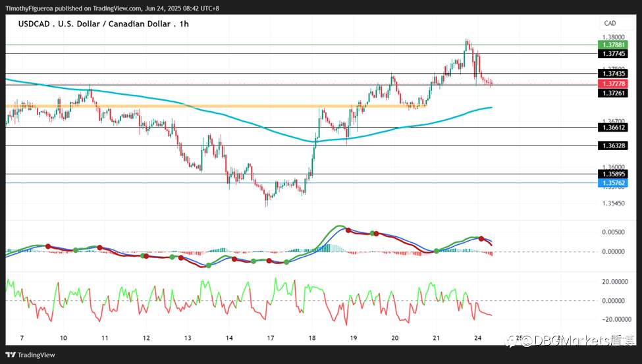Image resolution: width=642 pixels, height=364 pixels.
Task: Select the 1.36612 price level label
Action: tap(613, 127)
